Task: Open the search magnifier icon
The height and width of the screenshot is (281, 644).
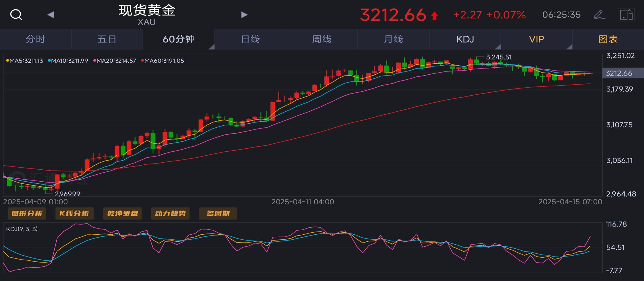Action: [x=16, y=14]
